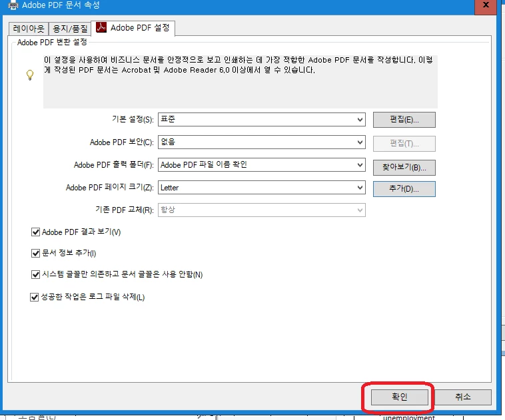
Task: Open the Adobe PDF 보안 dropdown showing 없음
Action: [262, 142]
